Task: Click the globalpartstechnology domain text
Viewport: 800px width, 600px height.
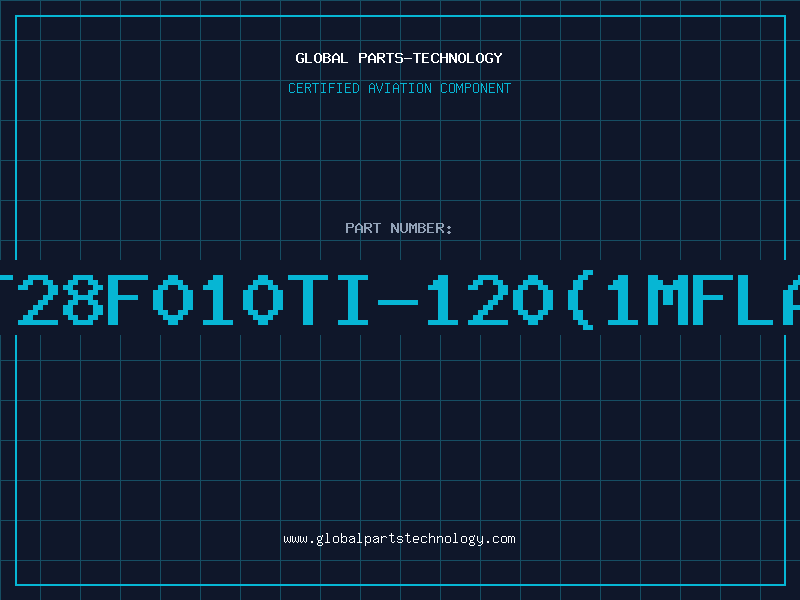Action: (x=399, y=539)
